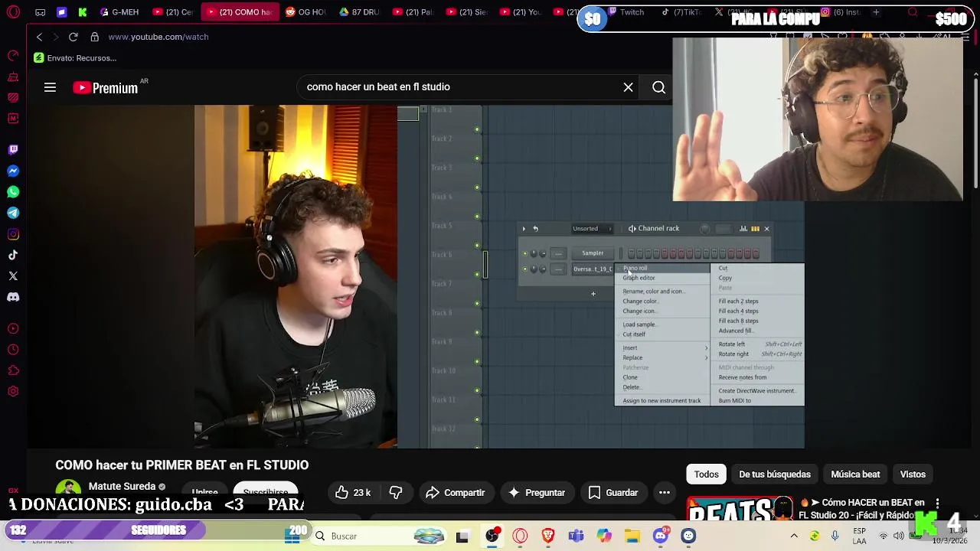Click the Channel rack undo arrow icon
Viewport: 980px width, 551px height.
535,229
